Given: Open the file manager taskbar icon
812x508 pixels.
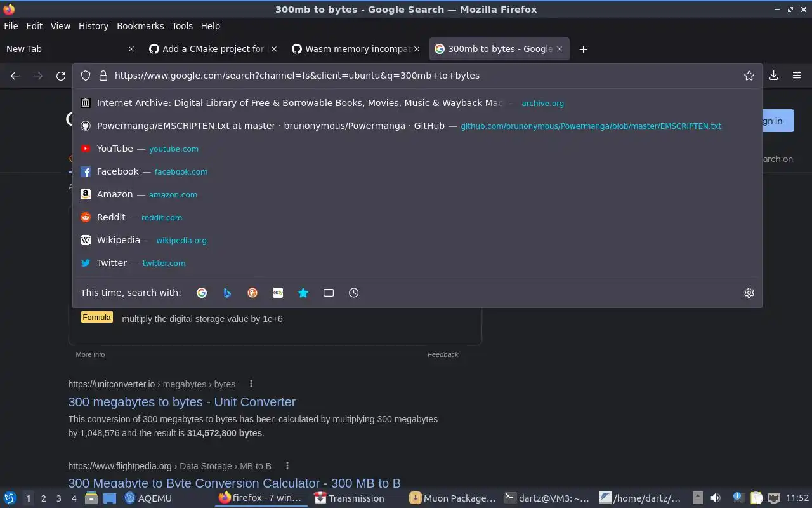Looking at the screenshot, I should (x=91, y=498).
